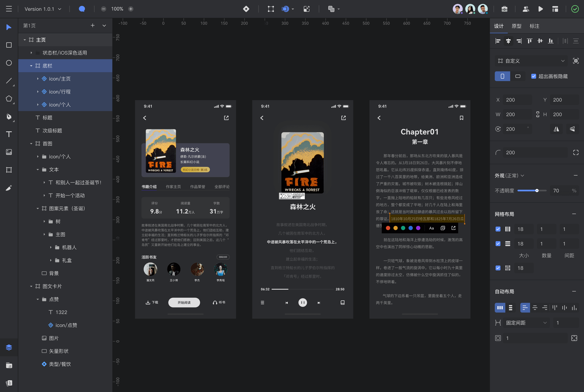The image size is (584, 392).
Task: Select the text tool
Action: tap(9, 134)
